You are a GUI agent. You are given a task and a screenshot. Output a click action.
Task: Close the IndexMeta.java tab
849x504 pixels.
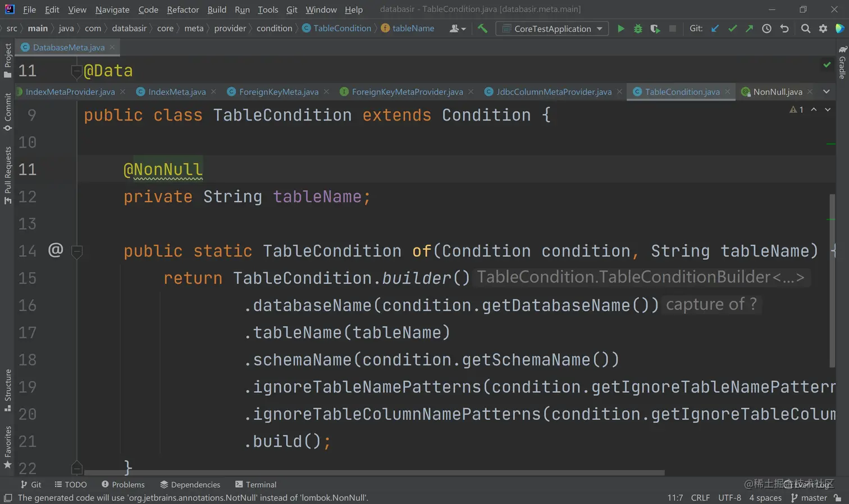pyautogui.click(x=213, y=91)
